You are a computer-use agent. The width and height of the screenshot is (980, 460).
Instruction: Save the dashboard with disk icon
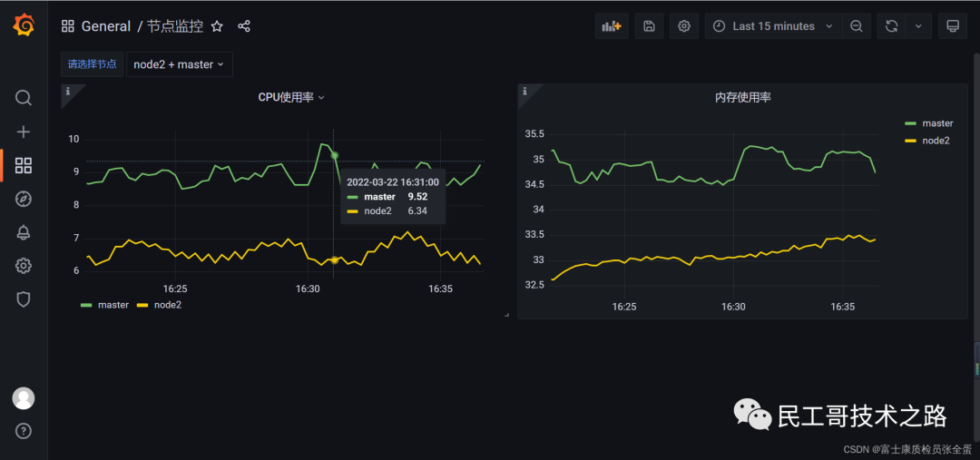pyautogui.click(x=650, y=26)
